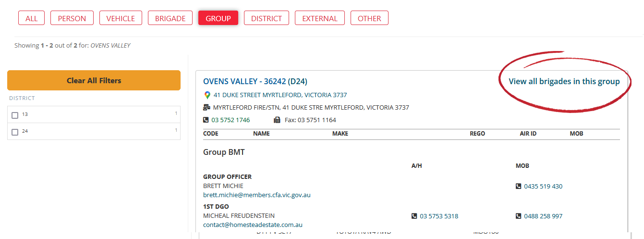Call the station number 03 5752 1746
Viewport: 644px width, 239px height.
231,120
